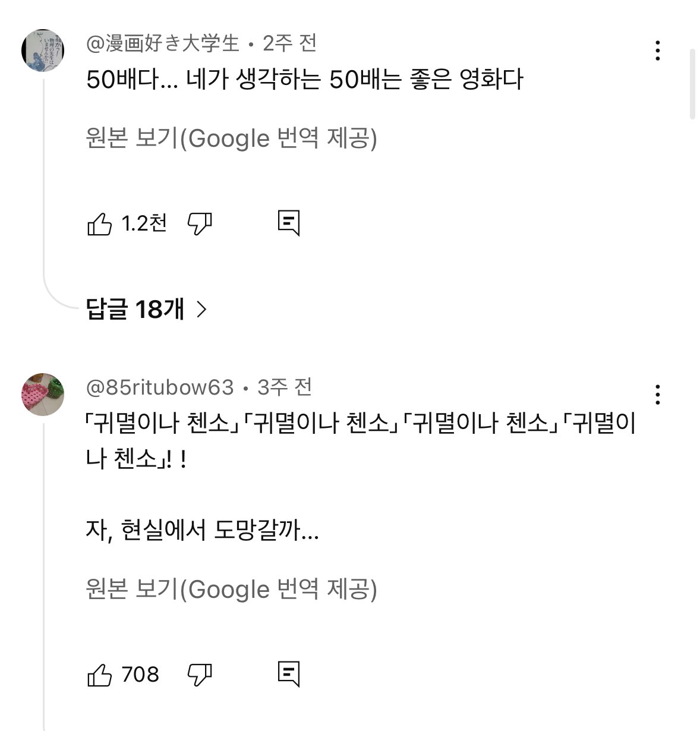Click the 3주 전 timestamp
Viewport: 700px width, 731px height.
pyautogui.click(x=285, y=387)
